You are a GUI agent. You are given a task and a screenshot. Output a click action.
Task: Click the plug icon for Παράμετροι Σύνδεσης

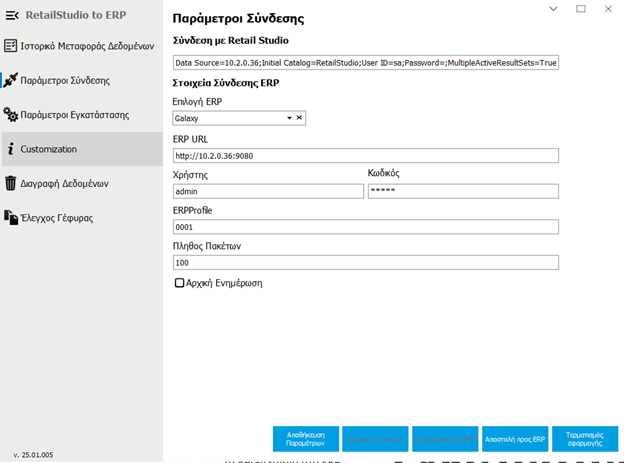pyautogui.click(x=10, y=80)
